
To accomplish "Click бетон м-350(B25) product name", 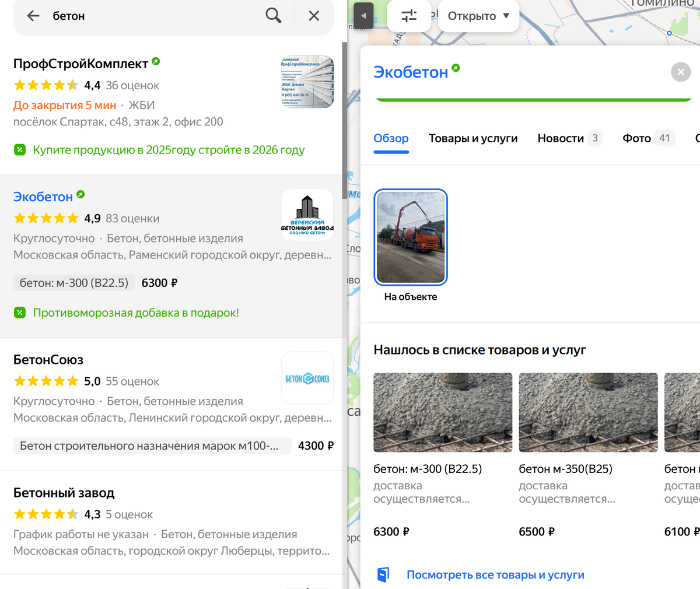I will [x=566, y=469].
